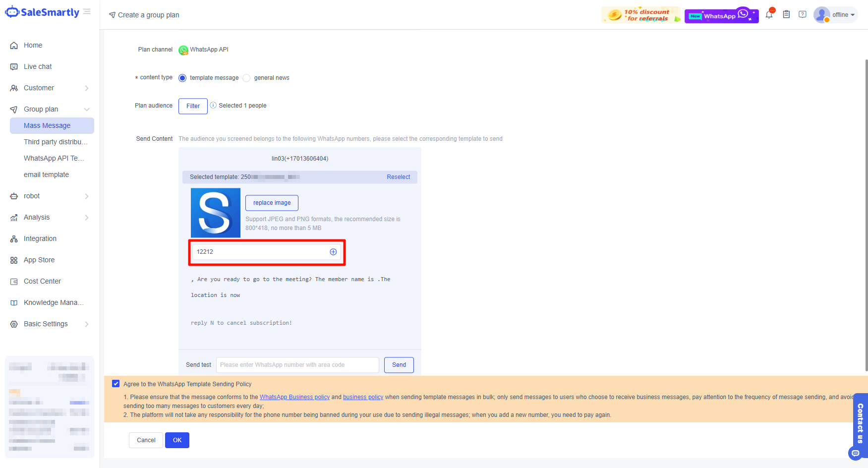Viewport: 868px width, 468px height.
Task: Click the replace image button
Action: [x=272, y=203]
